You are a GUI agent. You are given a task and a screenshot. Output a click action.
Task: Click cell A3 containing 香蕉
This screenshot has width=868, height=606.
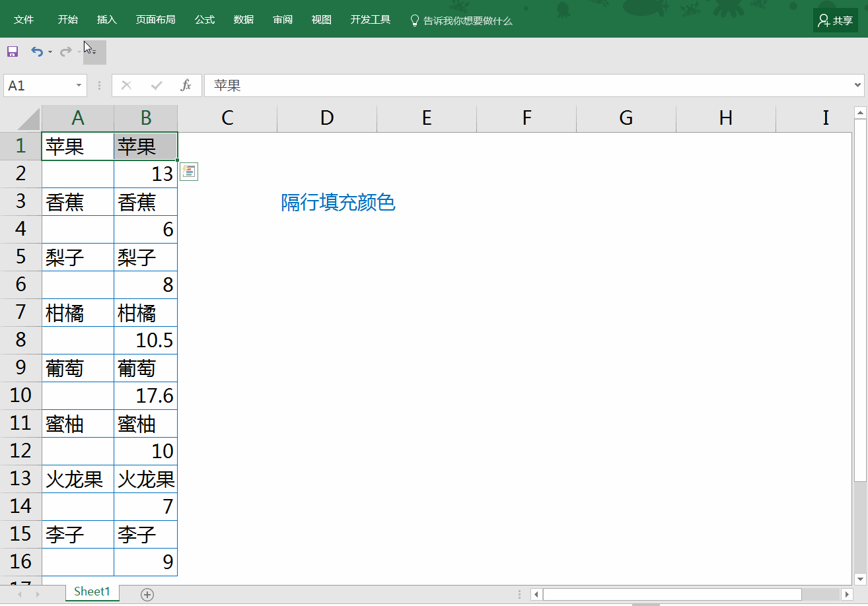click(78, 201)
